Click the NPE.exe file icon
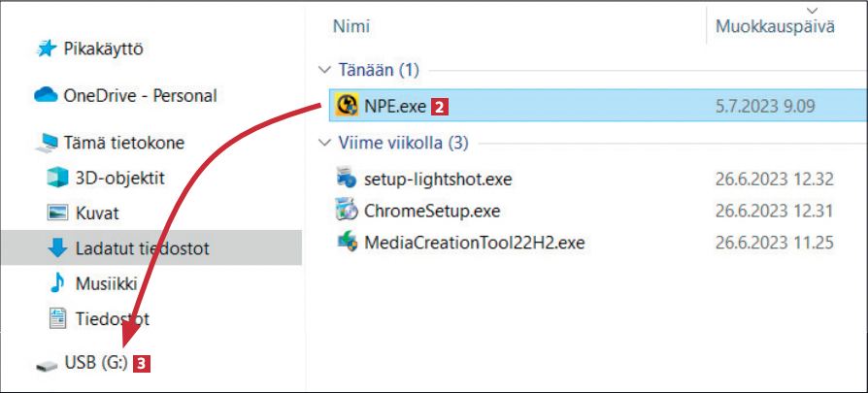868x393 pixels. pyautogui.click(x=346, y=105)
